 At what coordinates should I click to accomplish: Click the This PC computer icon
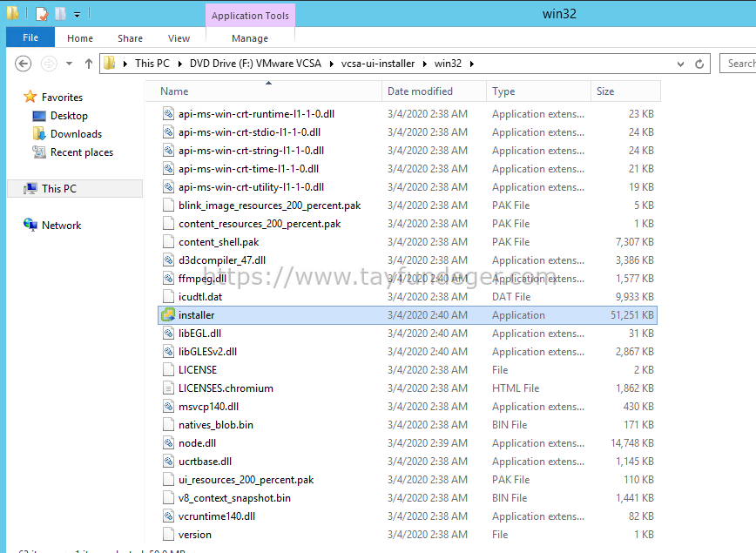[x=30, y=188]
